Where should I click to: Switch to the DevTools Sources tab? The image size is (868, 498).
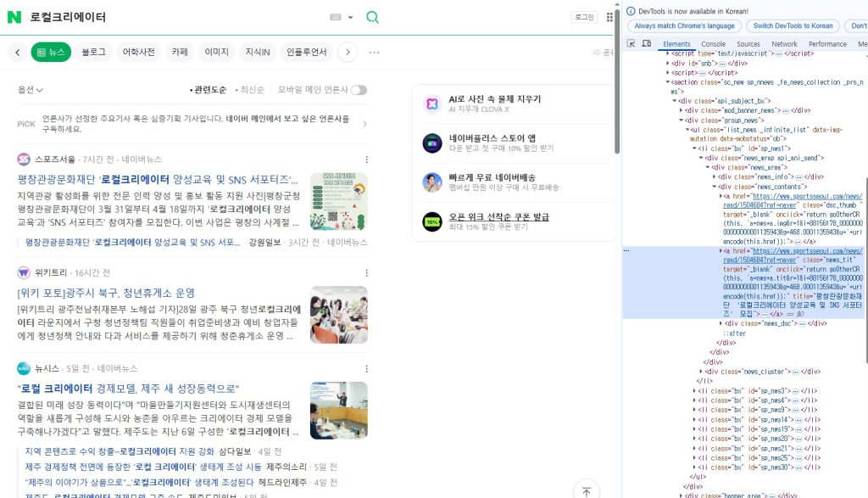coord(748,44)
